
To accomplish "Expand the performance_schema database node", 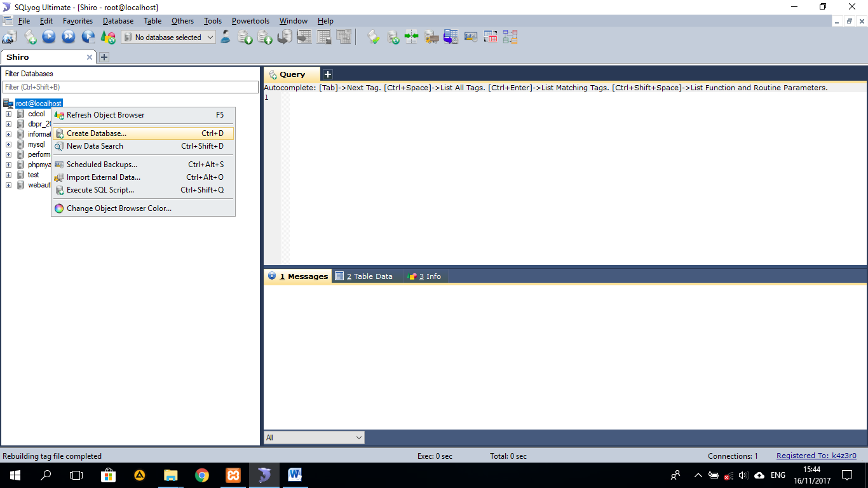I will coord(9,154).
